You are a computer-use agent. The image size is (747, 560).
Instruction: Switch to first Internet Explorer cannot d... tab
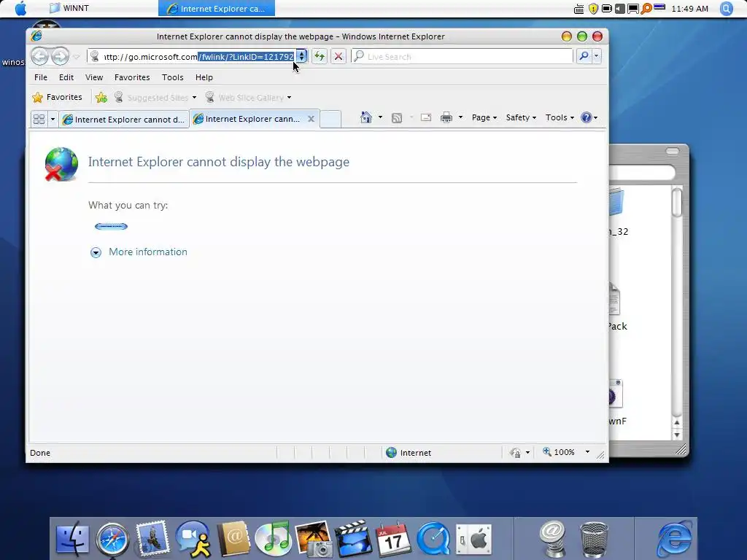[x=124, y=120]
